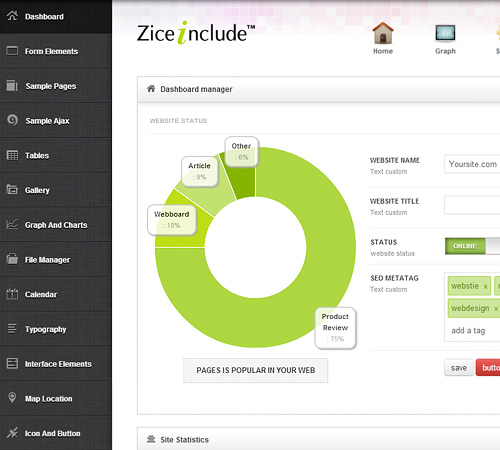
Task: Click the Dashboard home icon in sidebar
Action: (12, 16)
